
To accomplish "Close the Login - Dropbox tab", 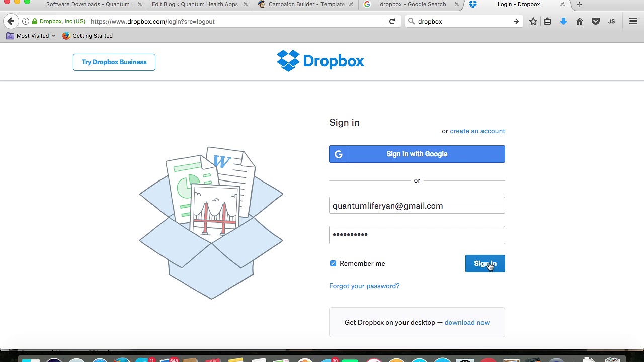I will tap(562, 4).
